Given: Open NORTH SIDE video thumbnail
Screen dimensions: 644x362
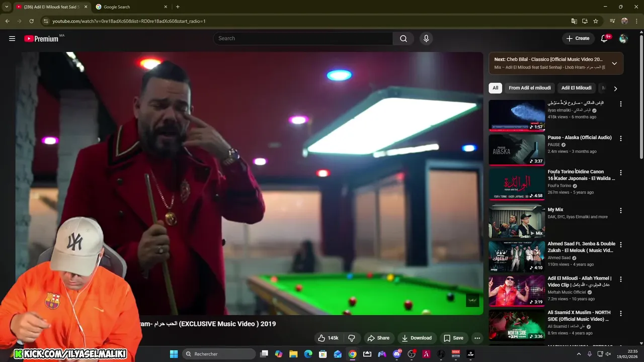Looking at the screenshot, I should coord(517,325).
